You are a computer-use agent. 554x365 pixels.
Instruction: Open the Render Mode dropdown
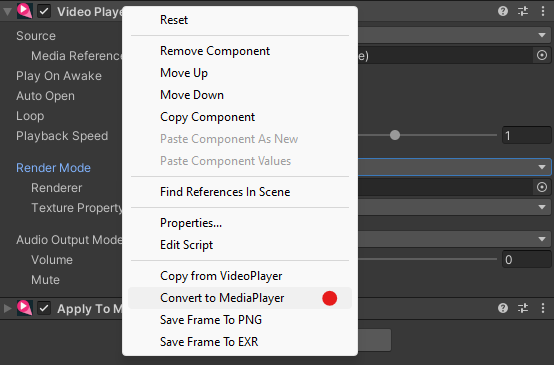(454, 167)
